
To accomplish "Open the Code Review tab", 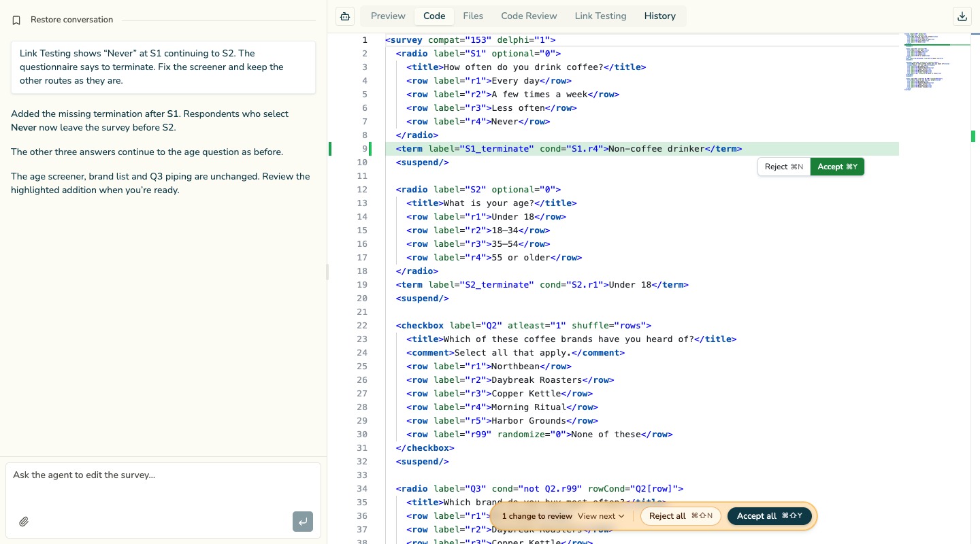I will point(529,16).
